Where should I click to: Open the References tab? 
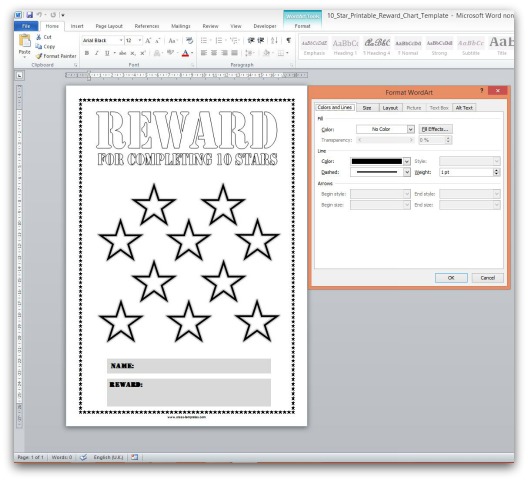146,26
